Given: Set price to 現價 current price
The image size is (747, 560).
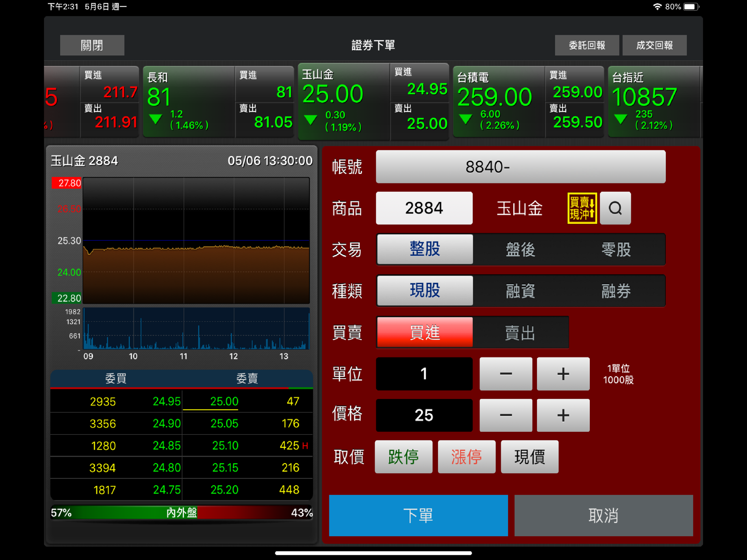Looking at the screenshot, I should point(530,457).
